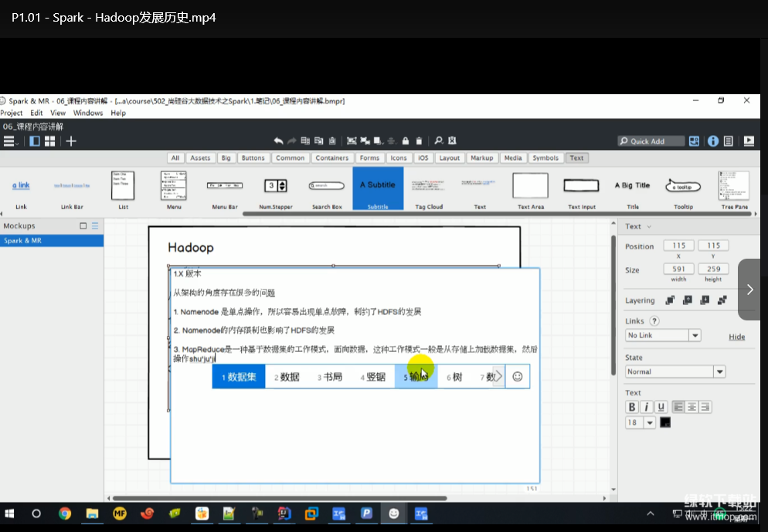Viewport: 768px width, 532px height.
Task: Open the View menu
Action: pos(58,113)
